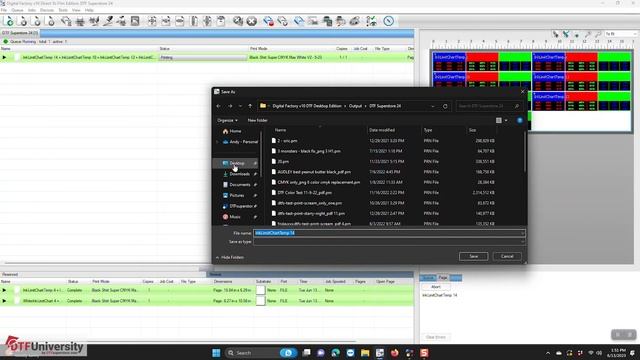Expand the address bar history chevron

pos(433,106)
